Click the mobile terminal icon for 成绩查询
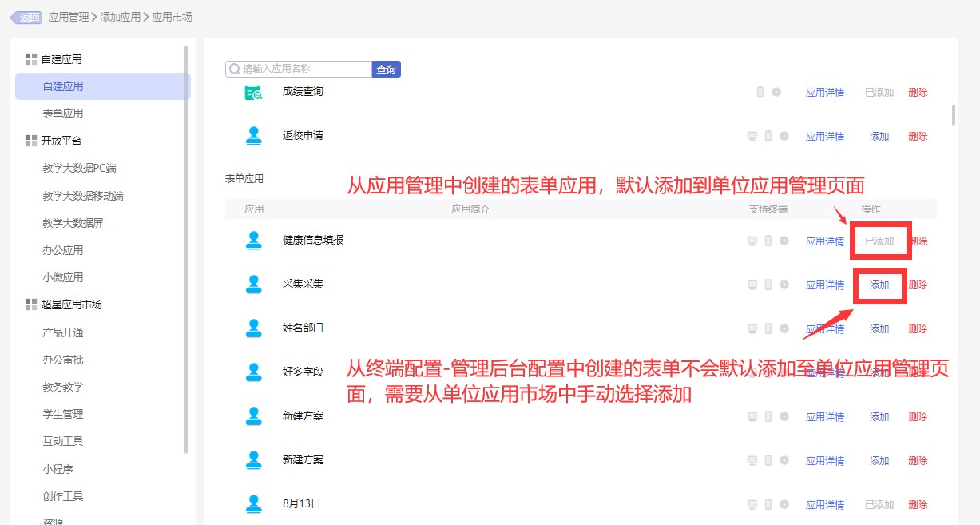This screenshot has width=980, height=525. pyautogui.click(x=760, y=92)
